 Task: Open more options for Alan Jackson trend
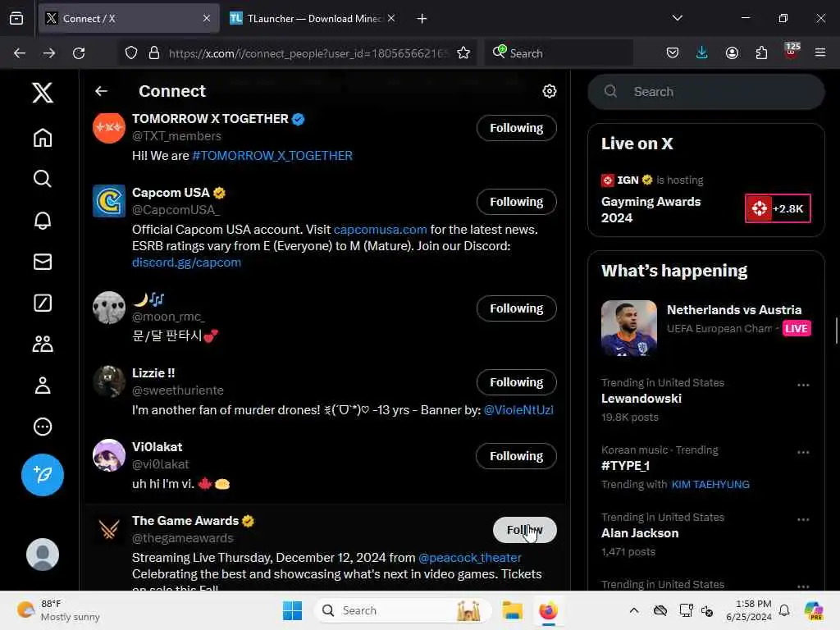pyautogui.click(x=802, y=519)
